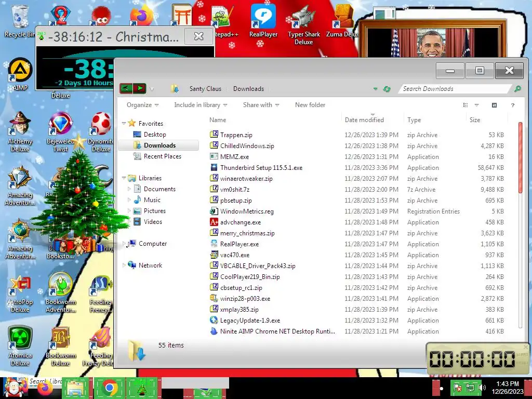Sort by the Name column header
Image resolution: width=532 pixels, height=399 pixels.
[218, 120]
